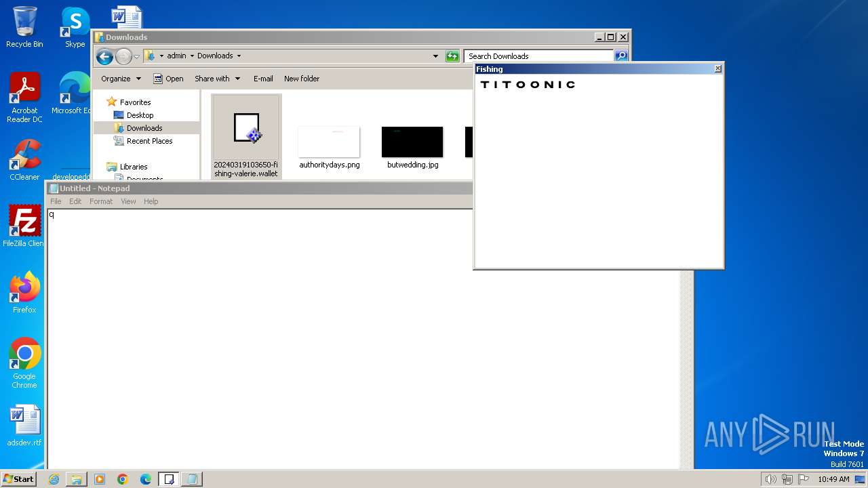This screenshot has width=868, height=488.
Task: Close the Fishing popup window
Action: point(718,69)
